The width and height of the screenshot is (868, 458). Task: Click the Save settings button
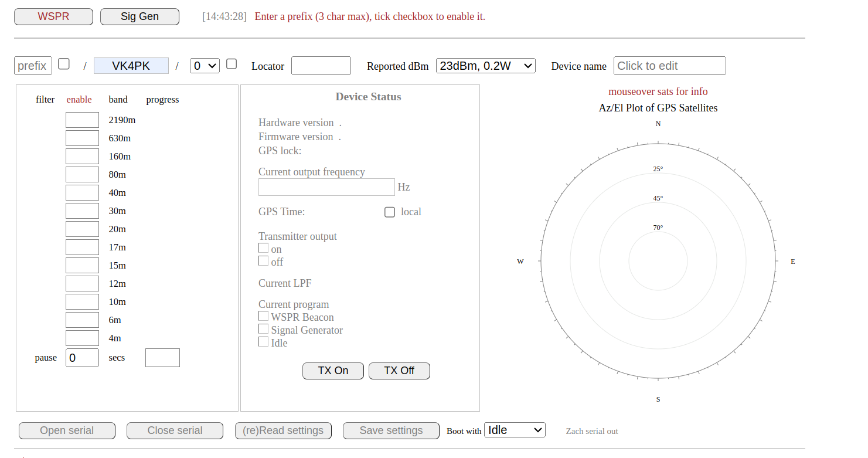click(x=391, y=430)
